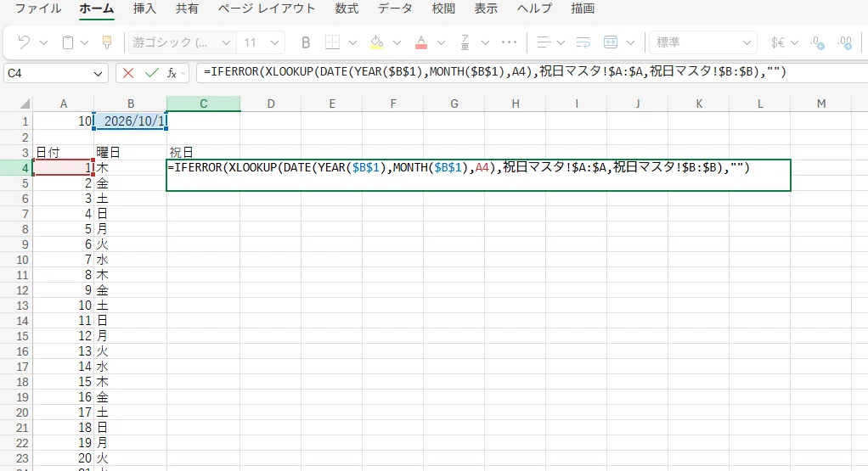Open the Name Box C4 dropdown
The image size is (868, 471).
coord(98,73)
